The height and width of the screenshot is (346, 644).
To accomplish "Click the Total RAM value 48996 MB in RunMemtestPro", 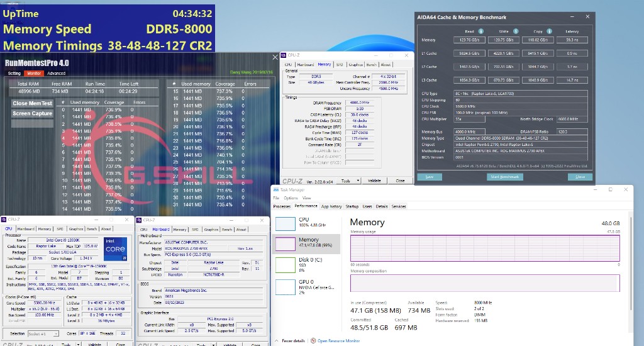I will click(29, 91).
